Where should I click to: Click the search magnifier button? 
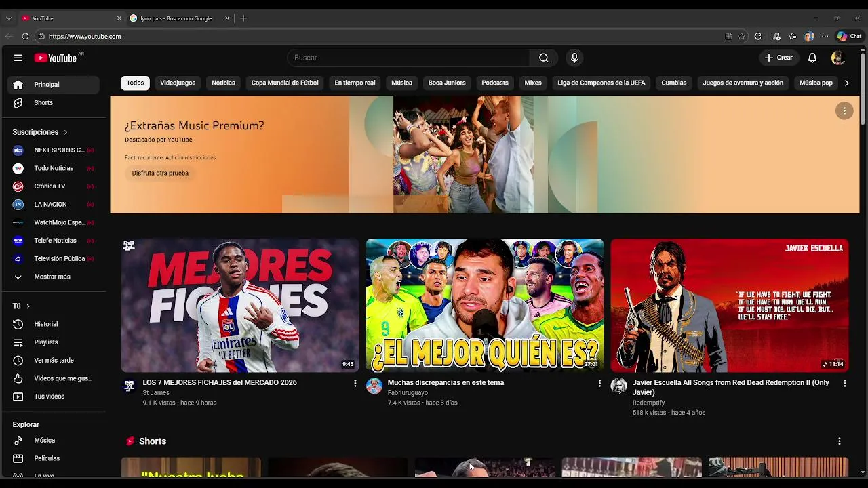click(x=544, y=58)
